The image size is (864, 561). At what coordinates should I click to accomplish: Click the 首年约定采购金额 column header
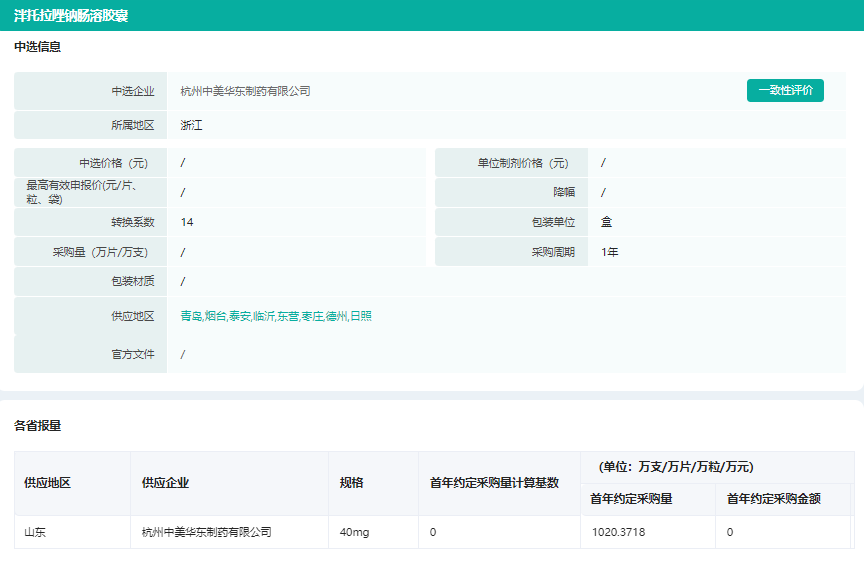coord(774,498)
